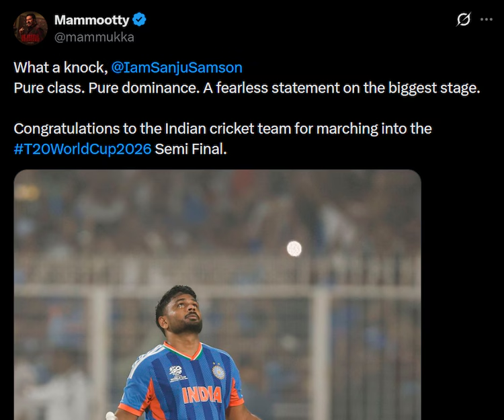Open Mammootty's profile avatar
This screenshot has width=504, height=420.
pyautogui.click(x=30, y=28)
